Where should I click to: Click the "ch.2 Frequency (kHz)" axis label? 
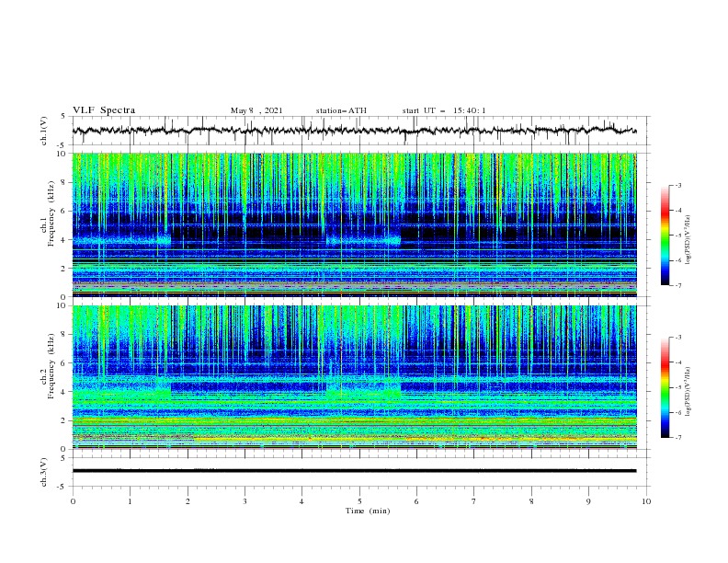tap(48, 366)
